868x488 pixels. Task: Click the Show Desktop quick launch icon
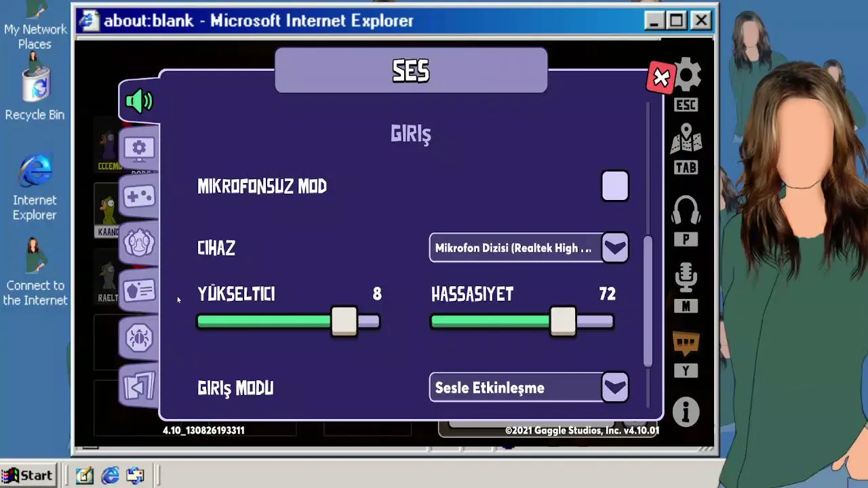pyautogui.click(x=84, y=475)
